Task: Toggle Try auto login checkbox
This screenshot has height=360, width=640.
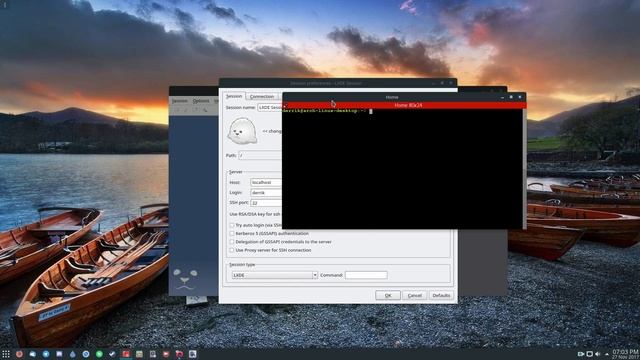Action: click(232, 225)
